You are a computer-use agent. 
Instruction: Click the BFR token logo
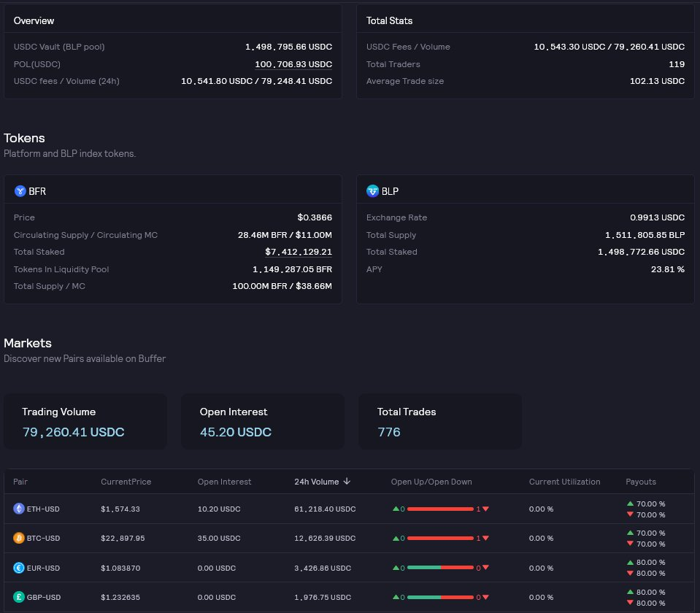click(20, 191)
